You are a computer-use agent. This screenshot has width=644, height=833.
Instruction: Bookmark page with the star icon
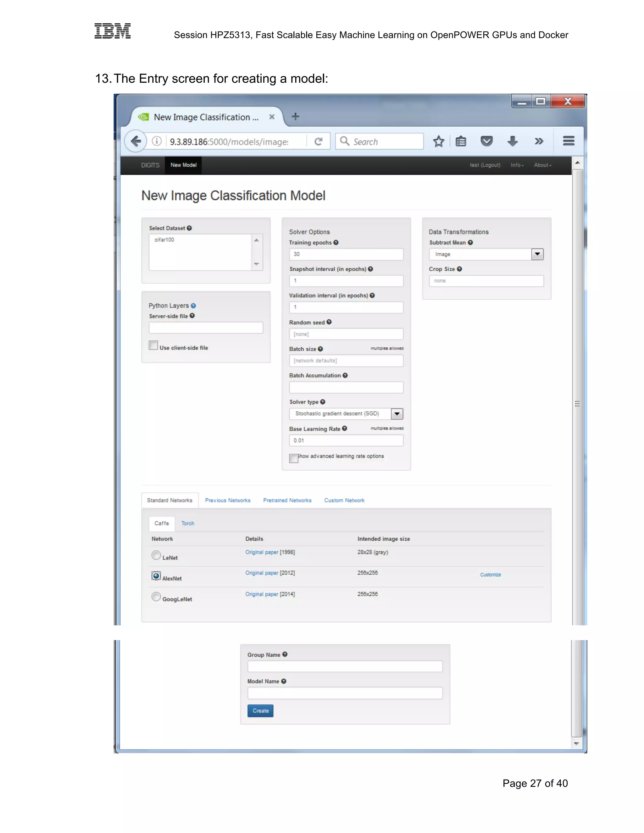[x=438, y=141]
